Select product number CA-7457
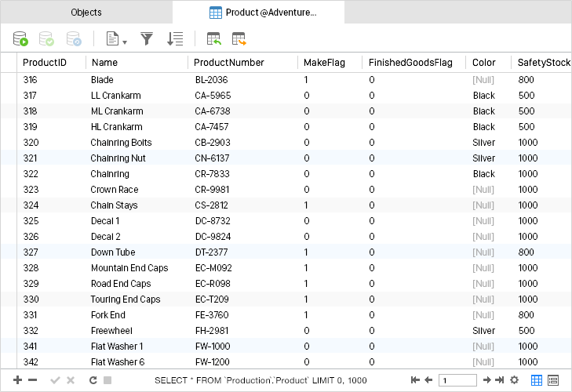The image size is (572, 392). tap(212, 127)
